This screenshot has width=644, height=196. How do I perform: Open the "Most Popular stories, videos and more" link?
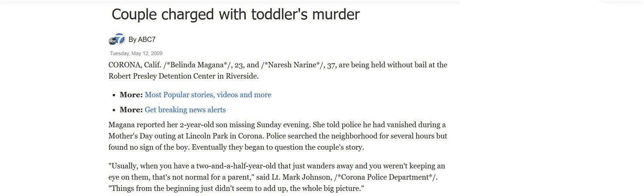(x=208, y=95)
